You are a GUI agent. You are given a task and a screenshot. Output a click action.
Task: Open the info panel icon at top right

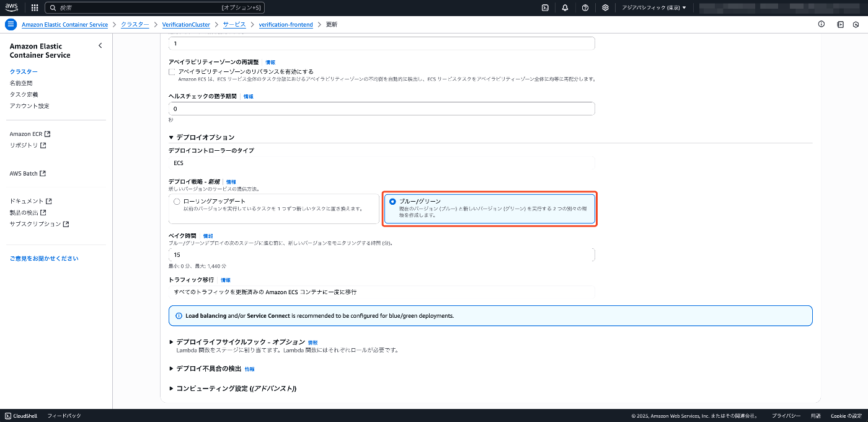coord(821,24)
